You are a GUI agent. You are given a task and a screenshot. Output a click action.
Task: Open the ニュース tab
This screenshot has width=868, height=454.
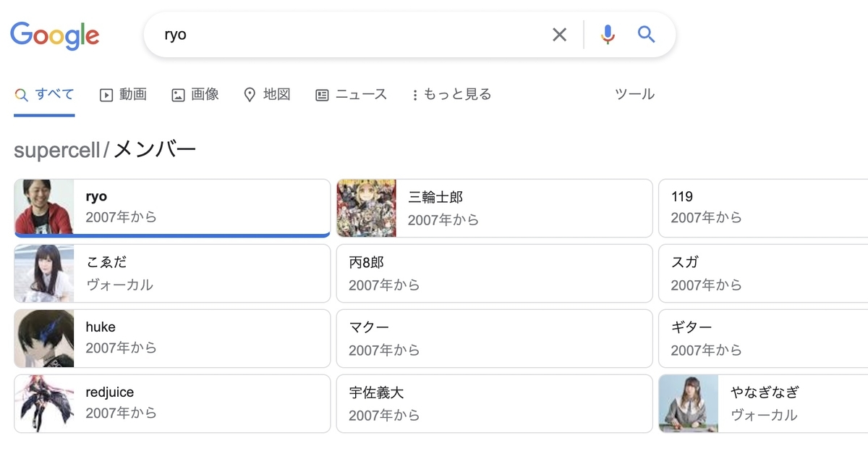[352, 94]
